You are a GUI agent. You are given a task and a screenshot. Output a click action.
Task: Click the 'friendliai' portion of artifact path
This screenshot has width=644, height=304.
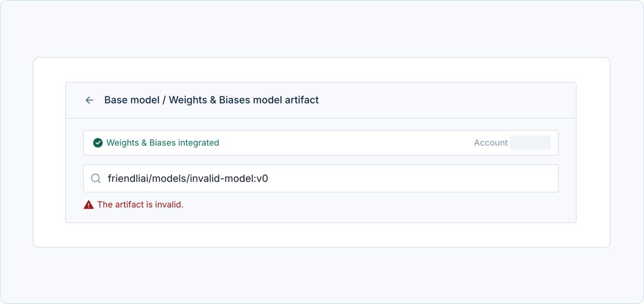pos(128,178)
